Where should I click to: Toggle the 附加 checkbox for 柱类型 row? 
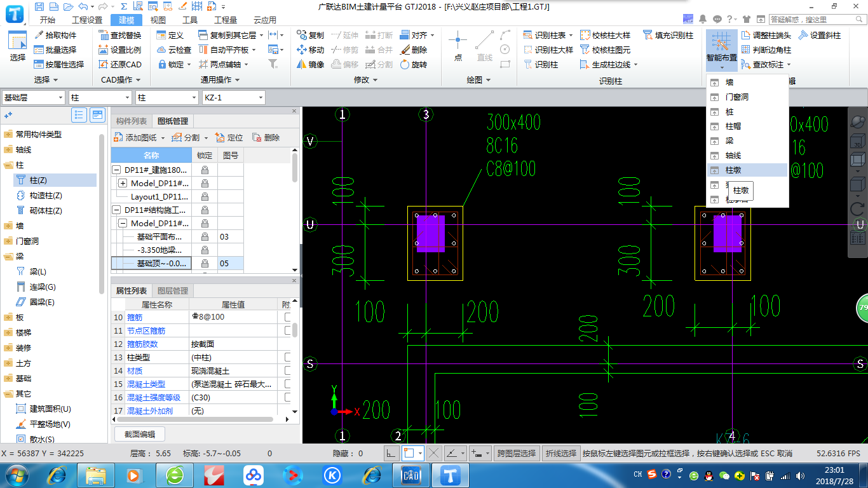pos(288,357)
